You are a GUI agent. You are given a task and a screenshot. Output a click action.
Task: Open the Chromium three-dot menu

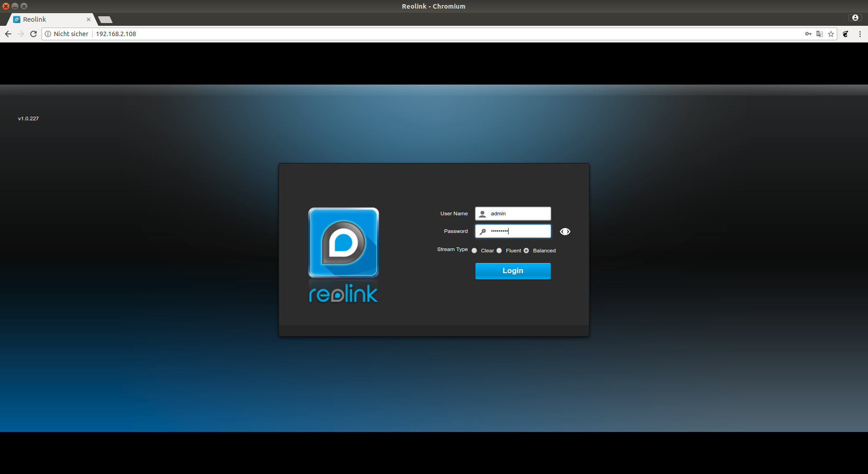tap(860, 34)
